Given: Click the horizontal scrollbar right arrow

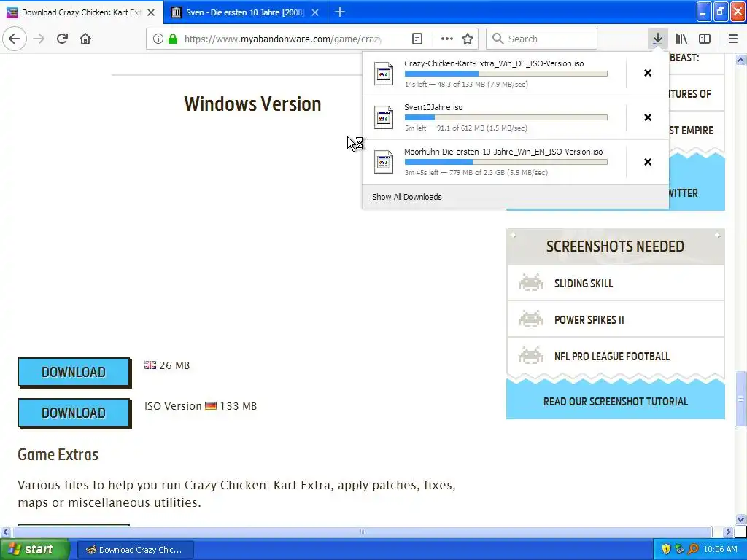Looking at the screenshot, I should click(728, 532).
